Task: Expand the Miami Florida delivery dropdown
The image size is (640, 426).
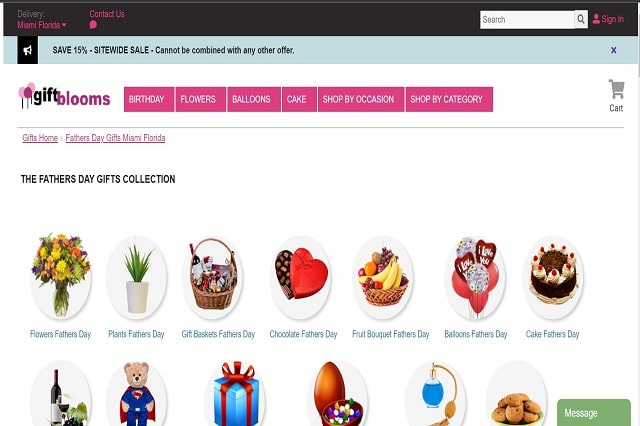Action: point(42,25)
